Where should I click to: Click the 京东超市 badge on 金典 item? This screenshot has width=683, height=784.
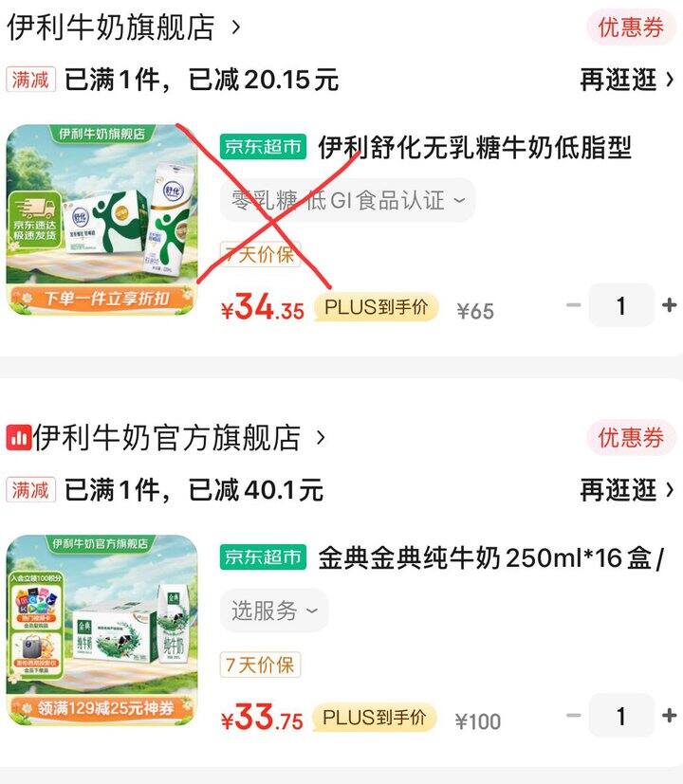tap(263, 556)
